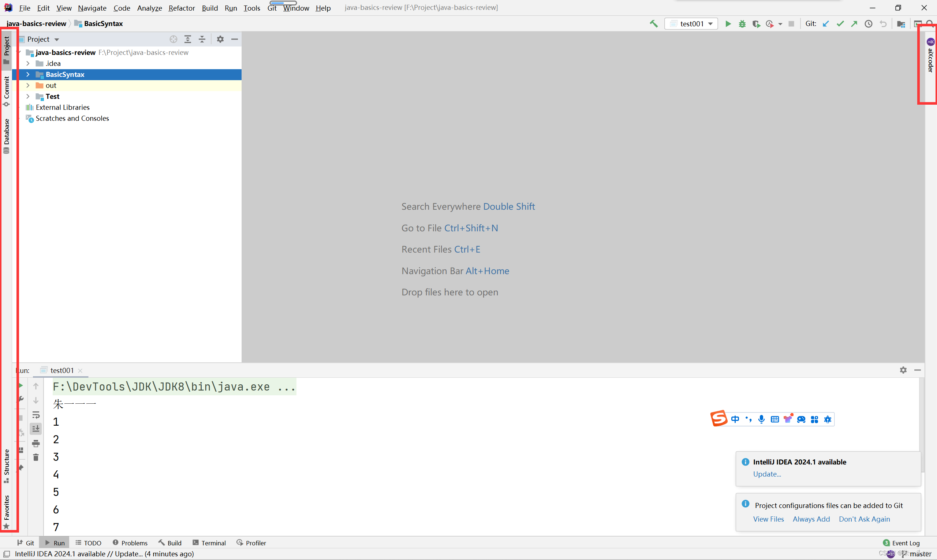Open the TODO tool tab
The image size is (937, 560).
point(88,543)
